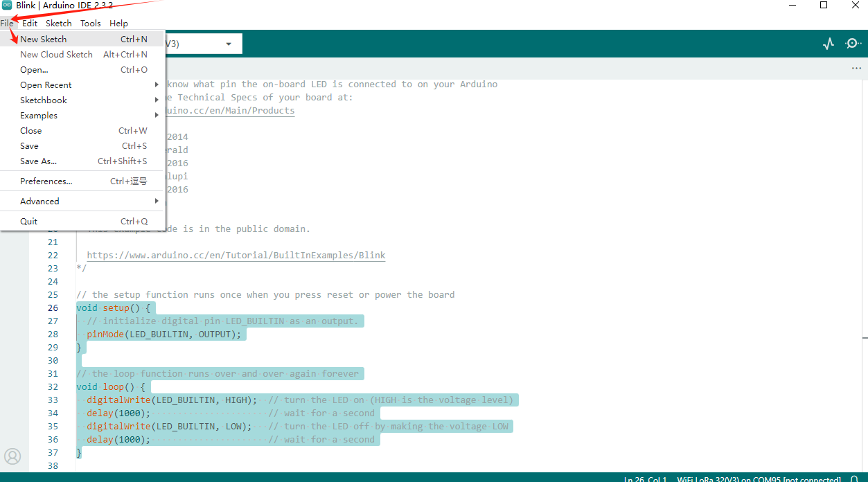Choose Quit from the File menu
This screenshot has height=482, width=868.
[x=82, y=222]
